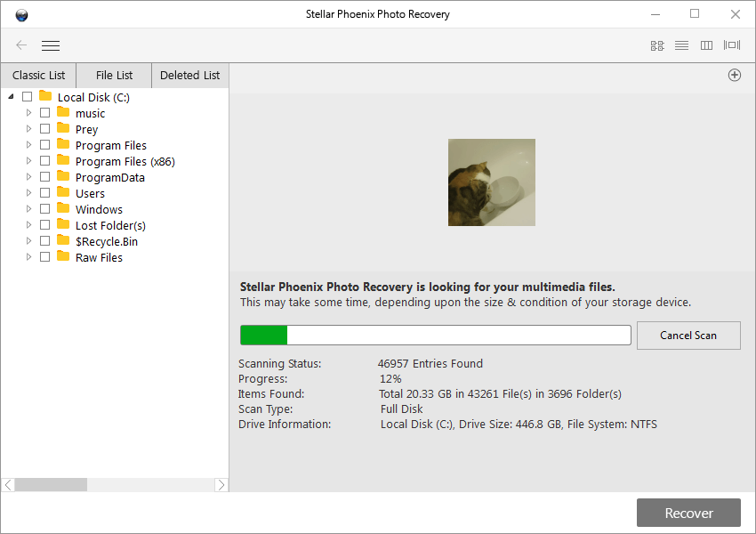This screenshot has height=534, width=756.
Task: Switch to the Classic List tab
Action: pyautogui.click(x=38, y=76)
